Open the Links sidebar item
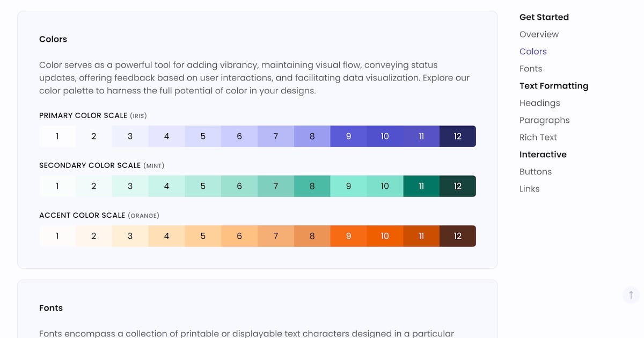This screenshot has width=644, height=338. 529,189
